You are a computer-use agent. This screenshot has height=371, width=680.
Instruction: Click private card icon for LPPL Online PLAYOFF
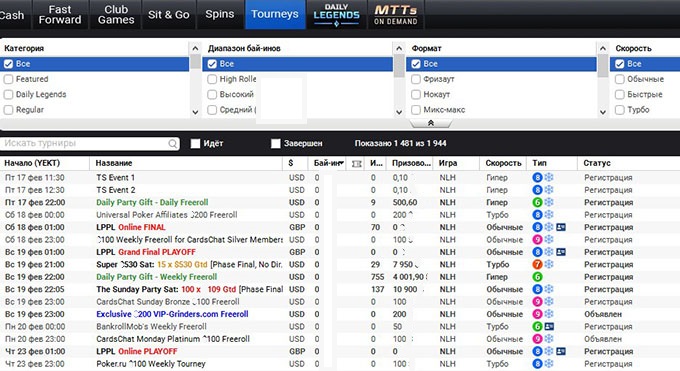point(561,351)
